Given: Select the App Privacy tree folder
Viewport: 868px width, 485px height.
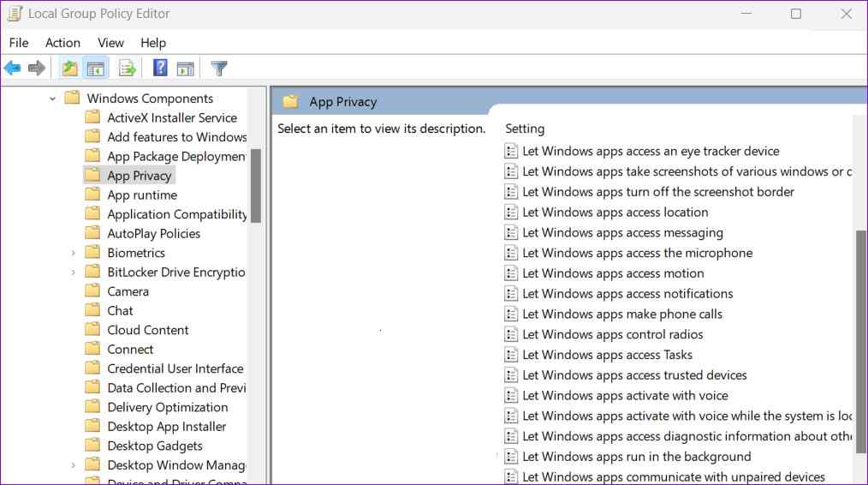Looking at the screenshot, I should (x=139, y=176).
